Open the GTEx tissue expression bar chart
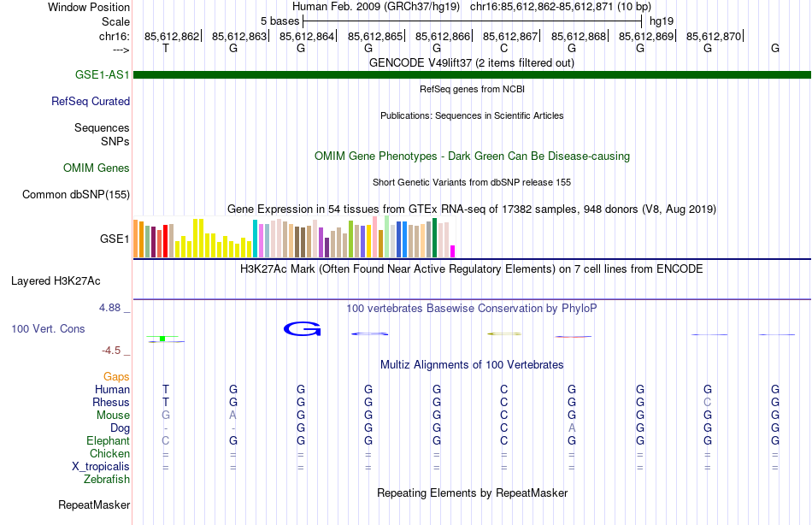The image size is (812, 525). tap(294, 237)
